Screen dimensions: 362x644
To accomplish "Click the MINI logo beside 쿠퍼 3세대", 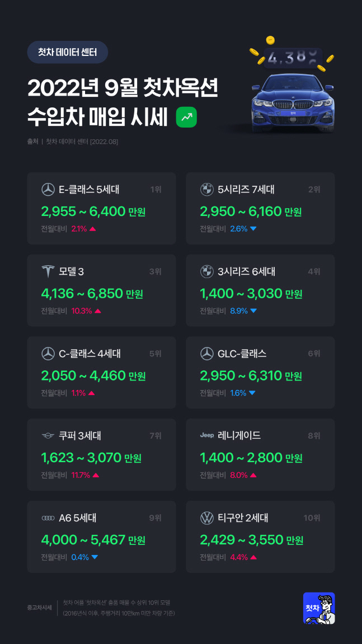I will point(48,436).
